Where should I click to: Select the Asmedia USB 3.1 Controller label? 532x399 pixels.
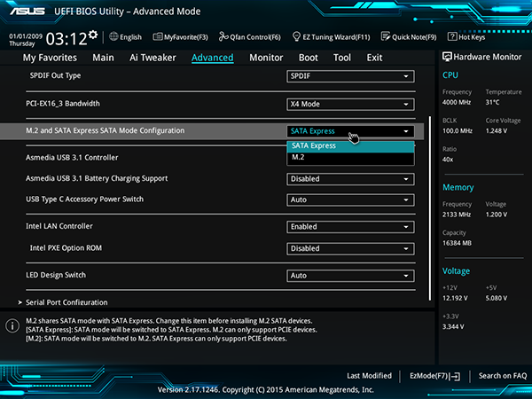(72, 158)
